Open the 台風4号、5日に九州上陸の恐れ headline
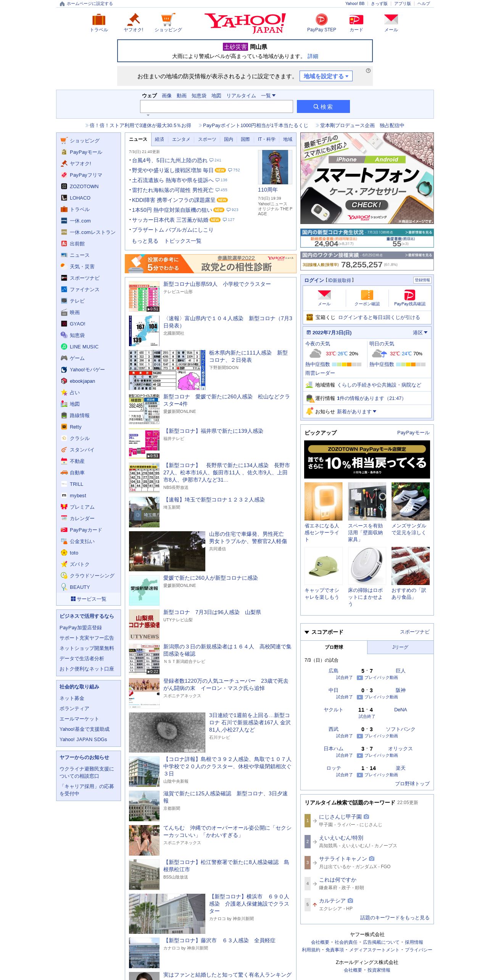This screenshot has height=980, width=490. 169,160
